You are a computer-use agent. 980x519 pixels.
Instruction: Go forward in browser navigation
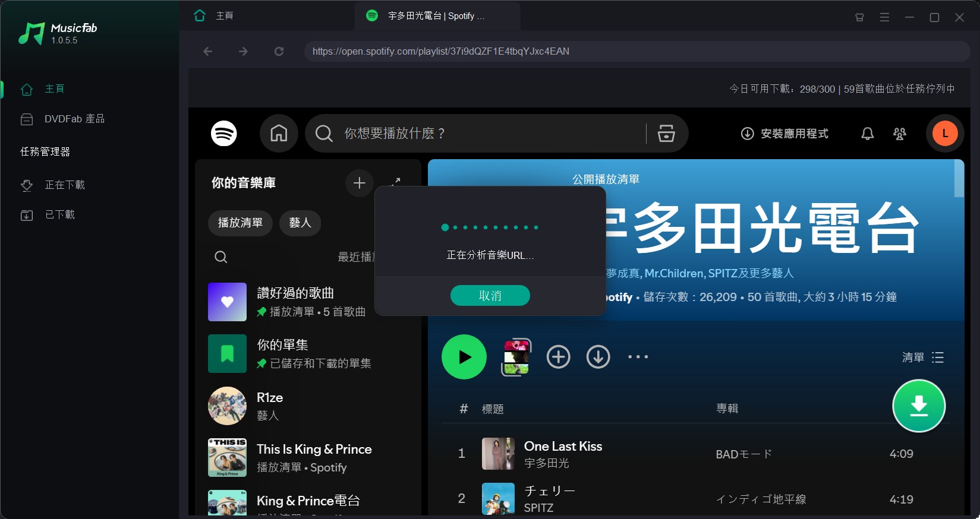point(243,52)
